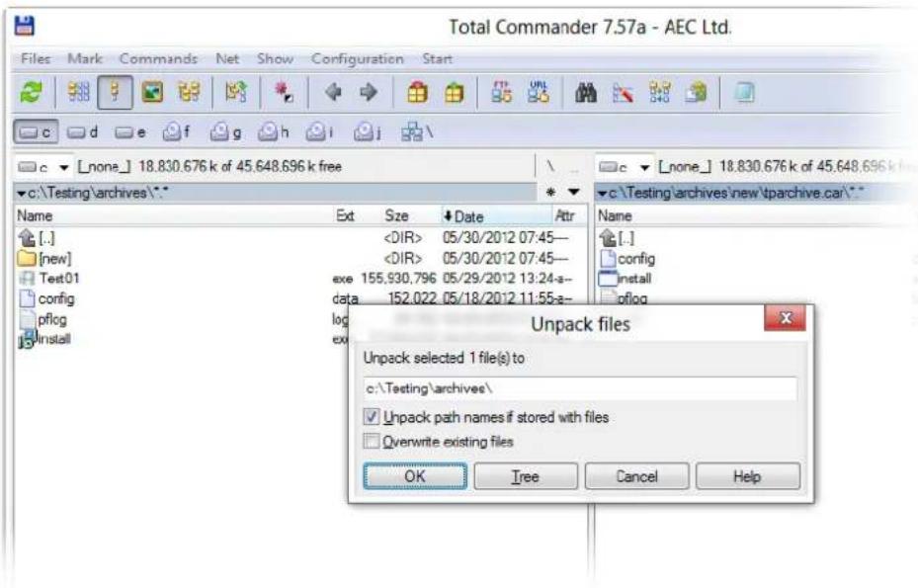Open the FTP connect icon
Screen dimensions: 918x588
[501, 93]
